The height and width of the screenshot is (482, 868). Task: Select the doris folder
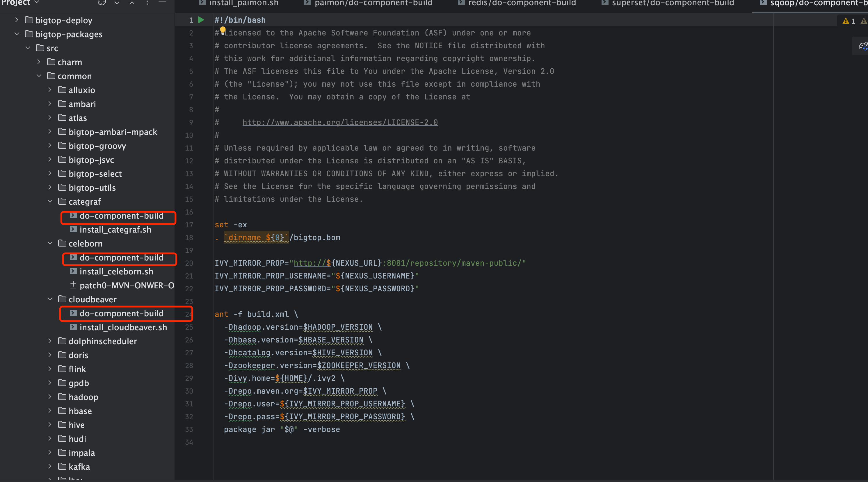pyautogui.click(x=78, y=355)
